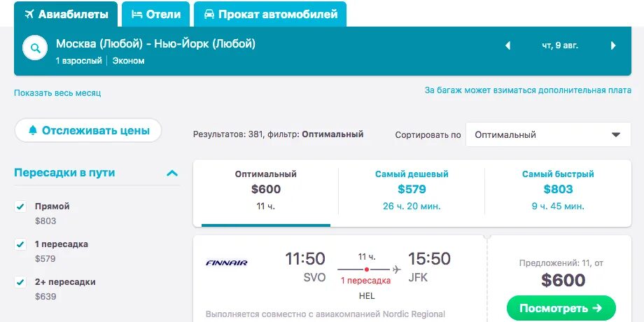The width and height of the screenshot is (644, 322).
Task: Click the green Посмотреть button
Action: (x=561, y=309)
